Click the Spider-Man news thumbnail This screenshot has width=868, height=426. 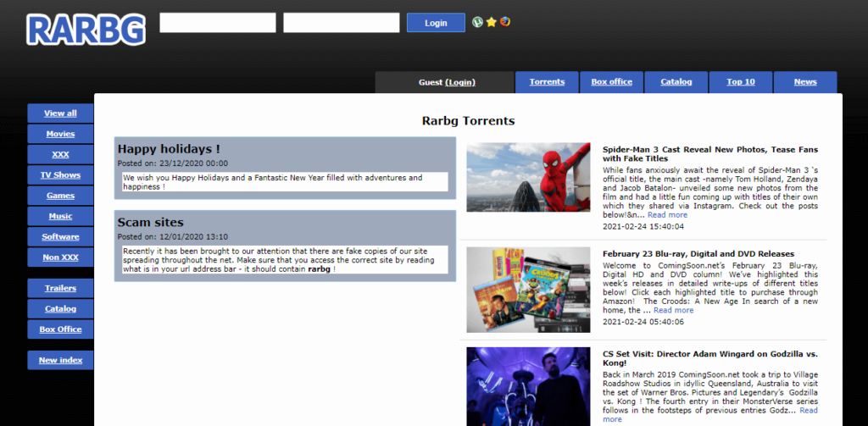[528, 177]
